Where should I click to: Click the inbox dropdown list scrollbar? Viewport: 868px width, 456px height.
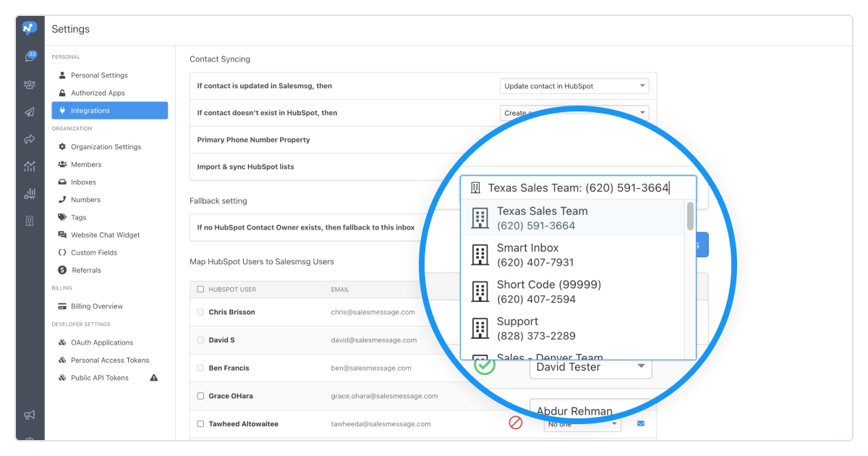click(690, 216)
